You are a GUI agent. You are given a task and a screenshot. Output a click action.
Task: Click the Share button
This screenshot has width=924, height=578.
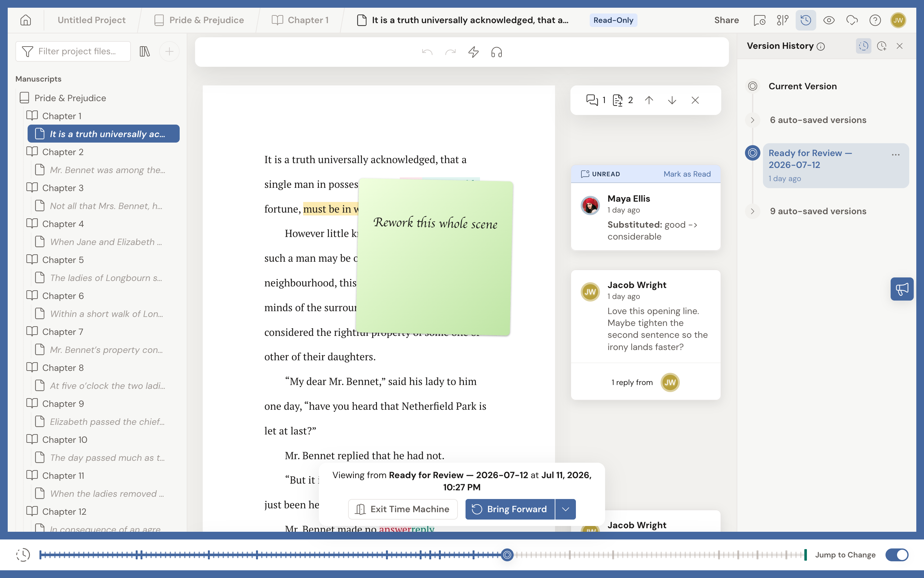726,20
